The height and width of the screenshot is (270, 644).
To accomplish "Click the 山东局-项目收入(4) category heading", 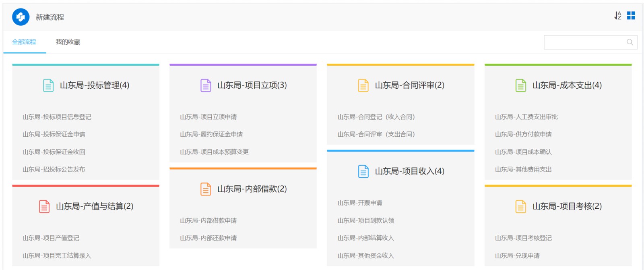I will click(410, 171).
